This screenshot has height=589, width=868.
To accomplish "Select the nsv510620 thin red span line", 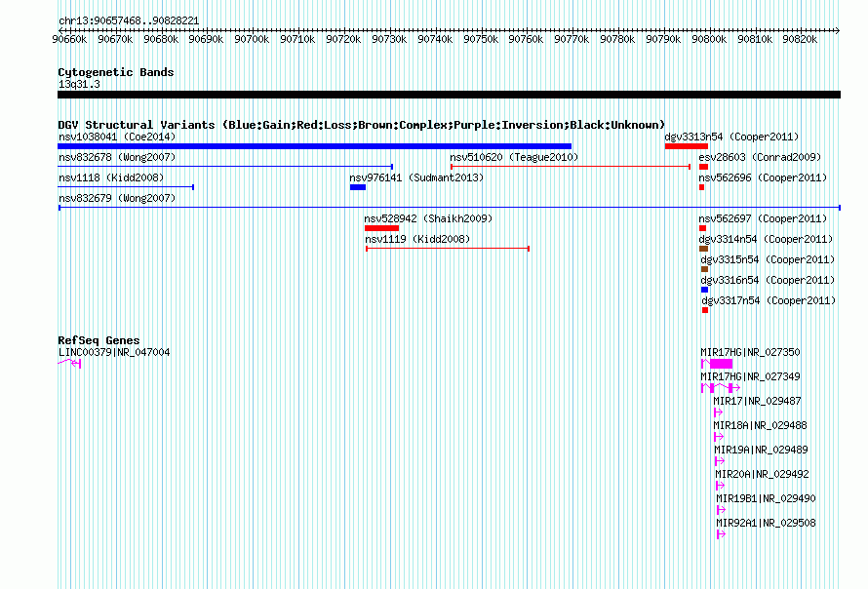I will coord(571,167).
